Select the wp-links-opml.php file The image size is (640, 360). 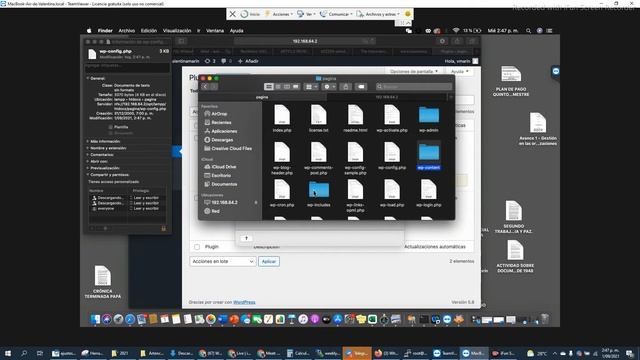point(355,190)
